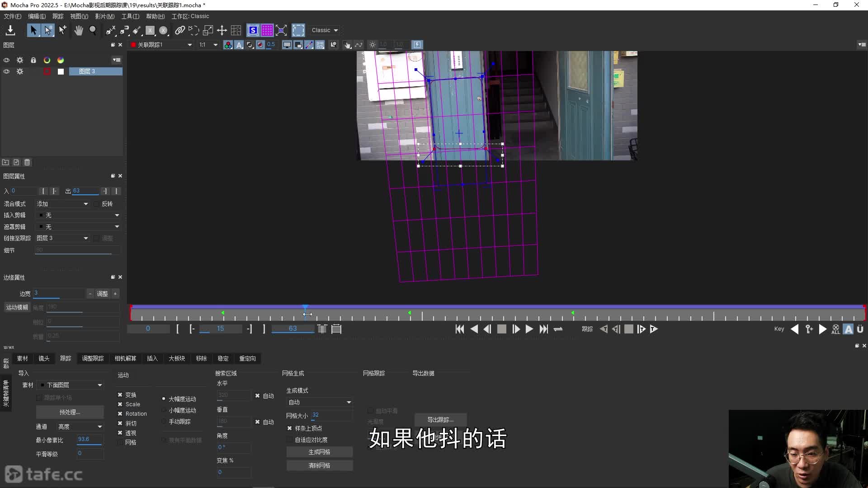
Task: Open the 混合模式 添加 dropdown
Action: pos(62,204)
